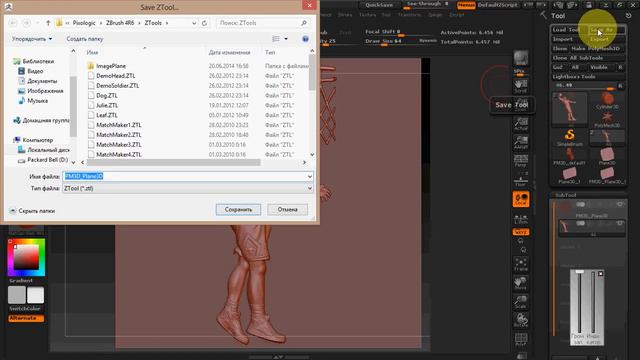Select the DemoSoldier.ZTL file
Image resolution: width=640 pixels, height=360 pixels.
(118, 85)
